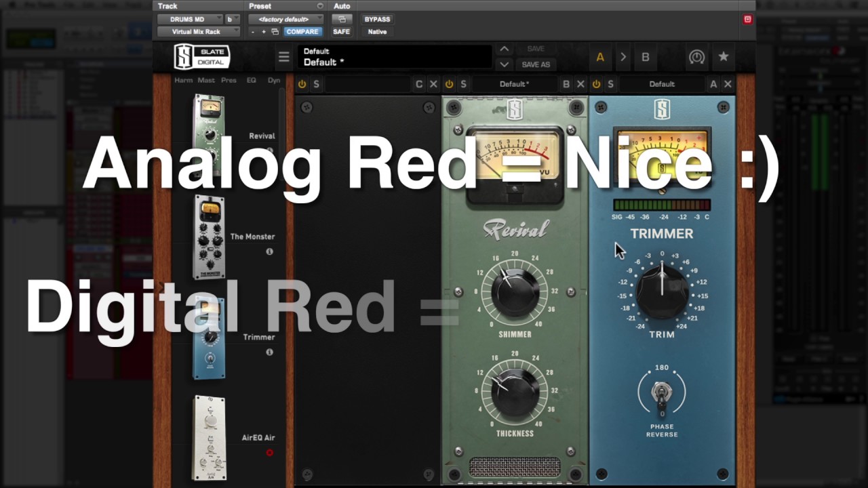
Task: Click slot letter B label
Action: coord(566,84)
